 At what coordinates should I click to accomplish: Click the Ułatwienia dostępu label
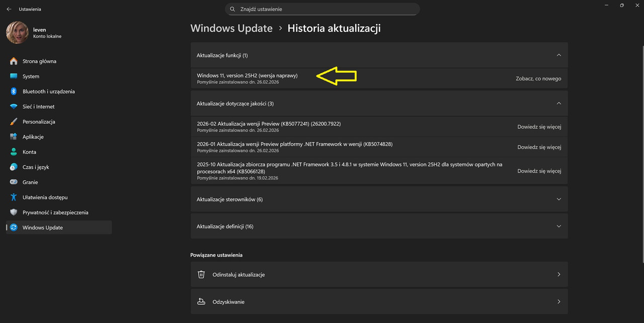(x=45, y=197)
